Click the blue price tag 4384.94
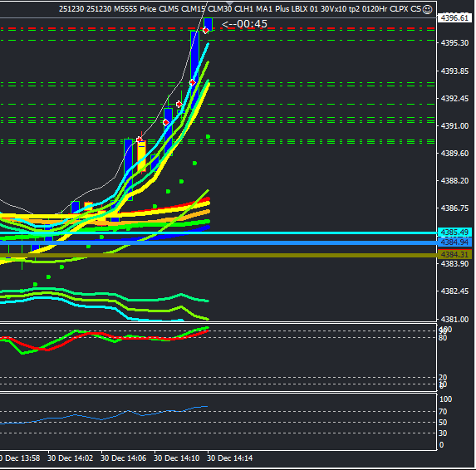The height and width of the screenshot is (470, 476). 454,242
